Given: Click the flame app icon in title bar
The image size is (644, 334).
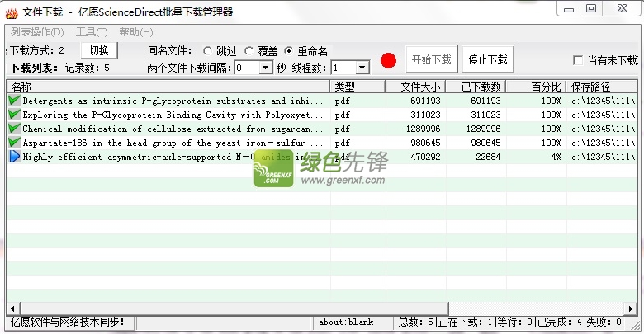Looking at the screenshot, I should pyautogui.click(x=12, y=12).
